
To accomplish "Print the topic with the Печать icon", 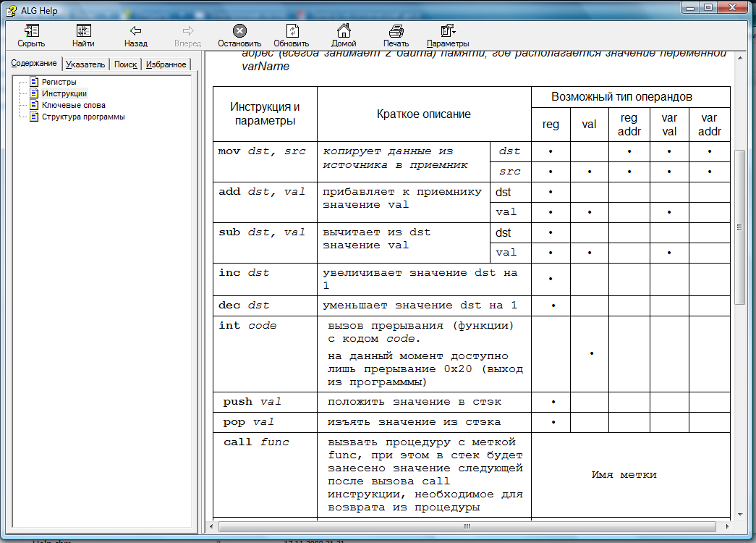I will [396, 31].
